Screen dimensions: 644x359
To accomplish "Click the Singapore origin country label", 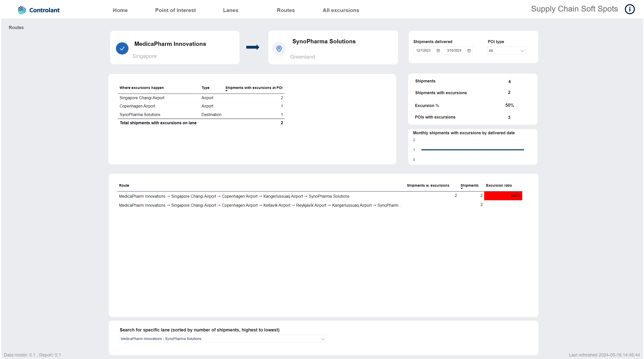I will point(144,56).
